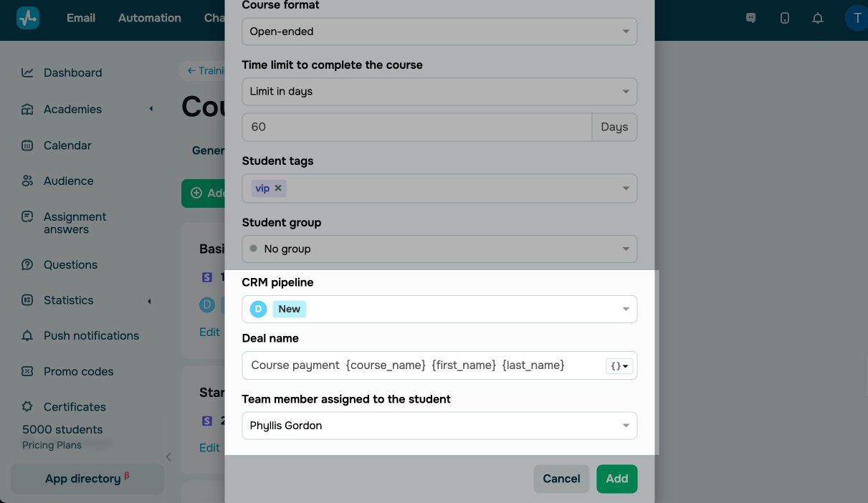Expand the Student group selector

625,249
